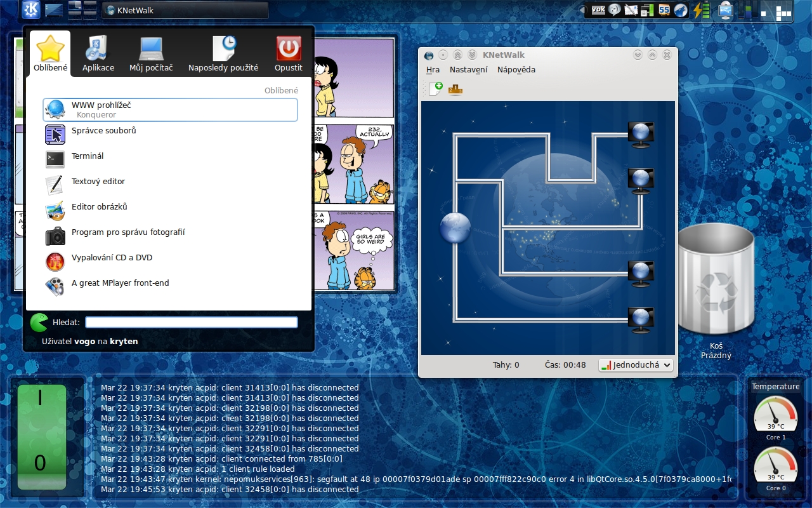Open the high scores podium icon
The height and width of the screenshot is (508, 812).
coord(455,90)
